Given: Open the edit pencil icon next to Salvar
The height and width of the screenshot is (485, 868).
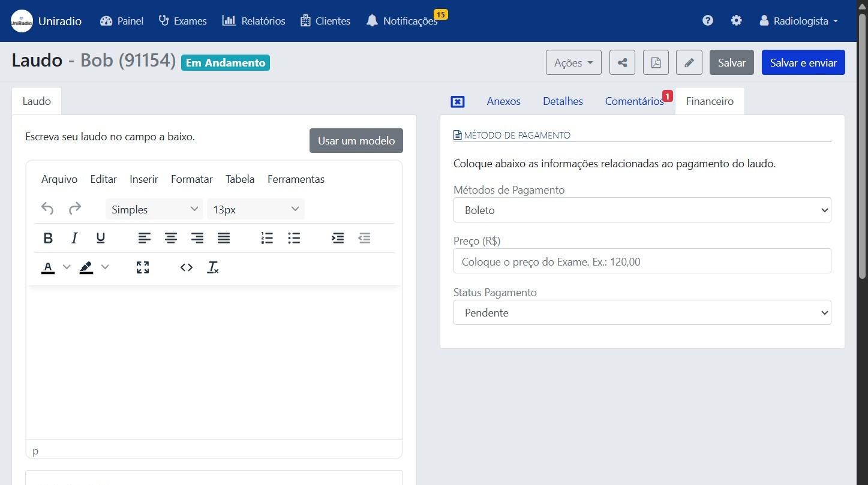Looking at the screenshot, I should (689, 62).
